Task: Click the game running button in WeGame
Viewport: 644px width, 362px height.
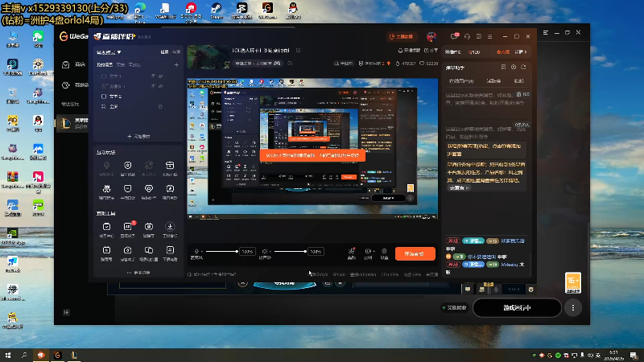Action: tap(517, 308)
